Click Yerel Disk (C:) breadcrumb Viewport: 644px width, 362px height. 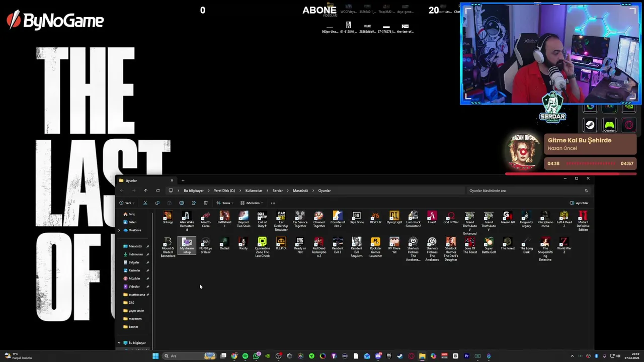coord(224,191)
